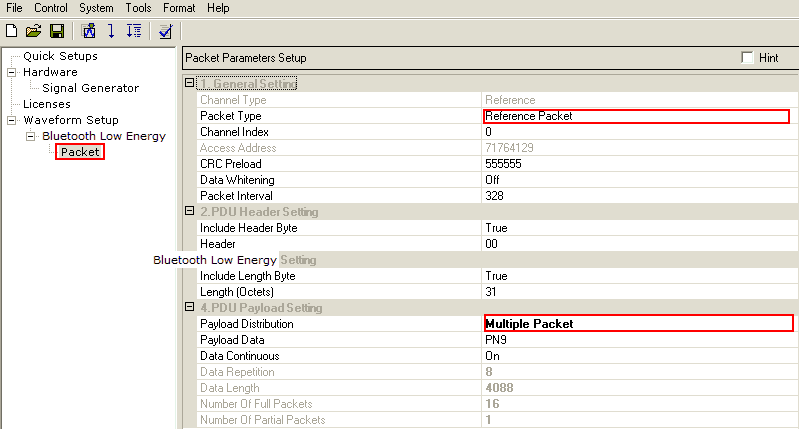
Task: Select Signal Generator in the tree
Action: 90,88
